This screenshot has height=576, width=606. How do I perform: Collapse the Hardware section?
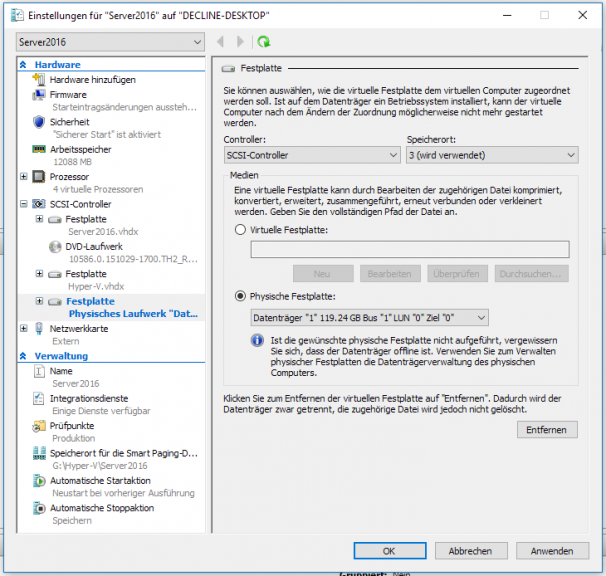point(23,65)
